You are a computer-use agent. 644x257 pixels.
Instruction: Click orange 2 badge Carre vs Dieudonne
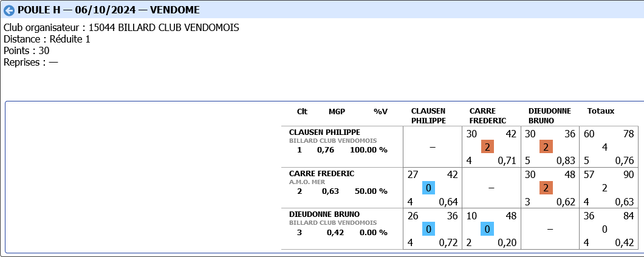[x=546, y=188]
